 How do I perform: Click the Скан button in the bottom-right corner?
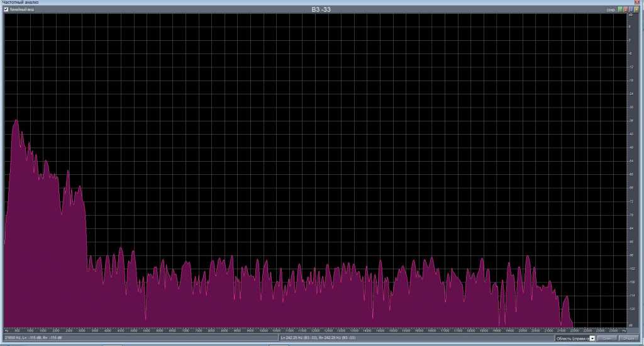[x=607, y=338]
